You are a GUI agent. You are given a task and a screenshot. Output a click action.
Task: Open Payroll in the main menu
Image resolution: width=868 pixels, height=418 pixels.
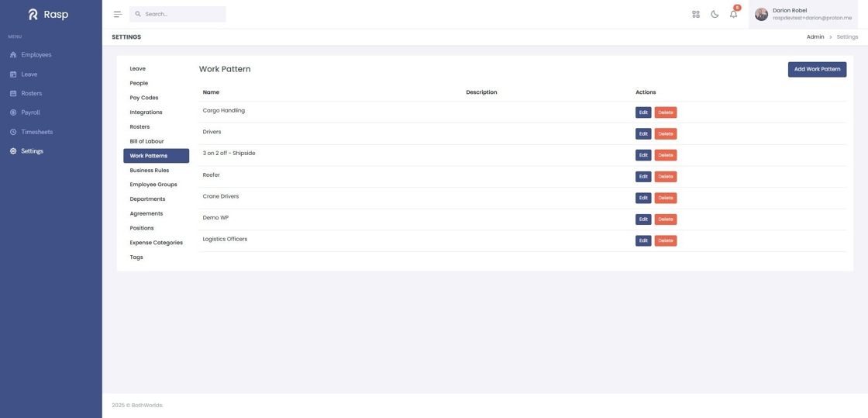(30, 112)
